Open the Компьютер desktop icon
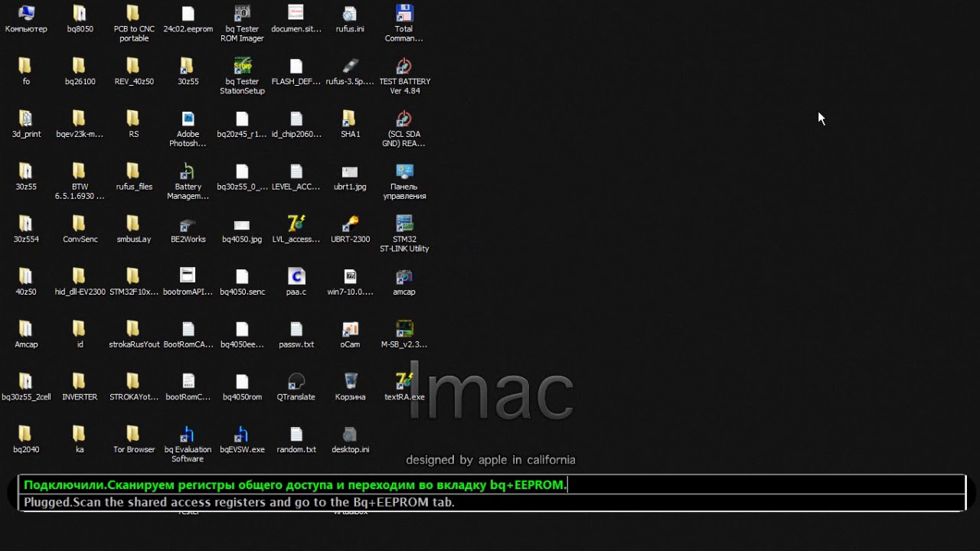Screen dimensions: 980x551 coord(26,19)
